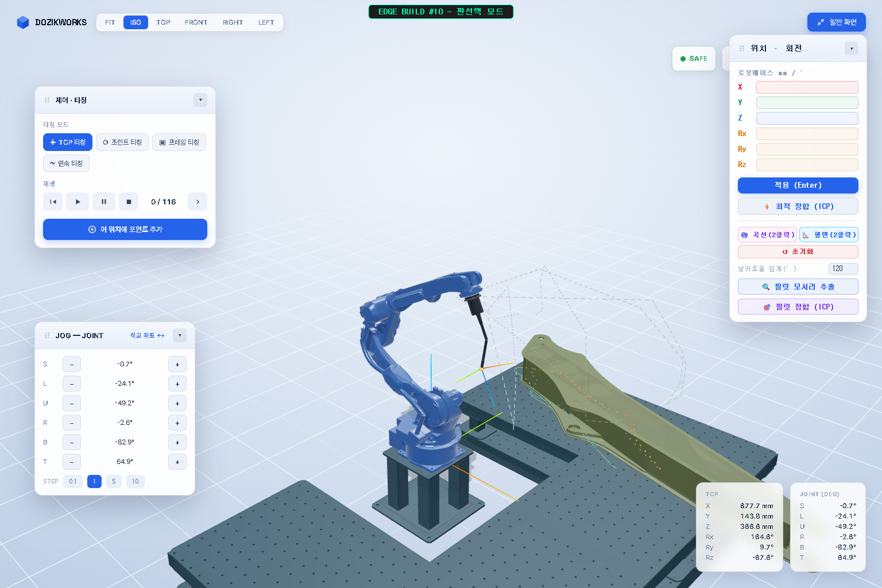Click the 0 / 116 step counter
882x588 pixels.
(x=164, y=202)
